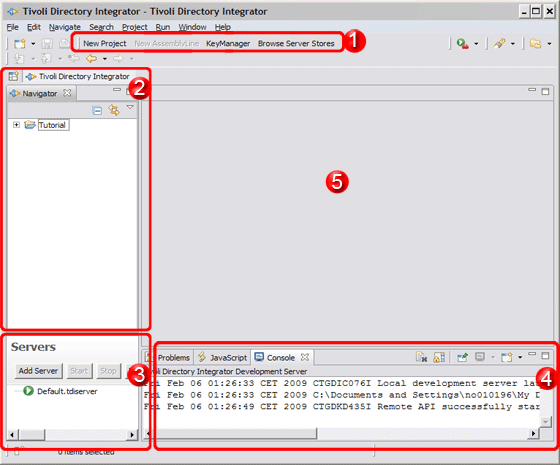Maximize the Console panel

[x=545, y=356]
